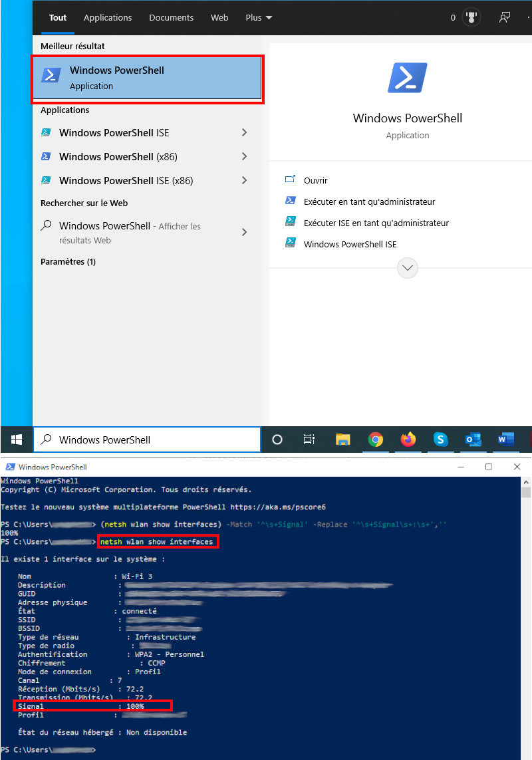Open the Plus dropdown menu
The width and height of the screenshot is (532, 760).
click(259, 17)
